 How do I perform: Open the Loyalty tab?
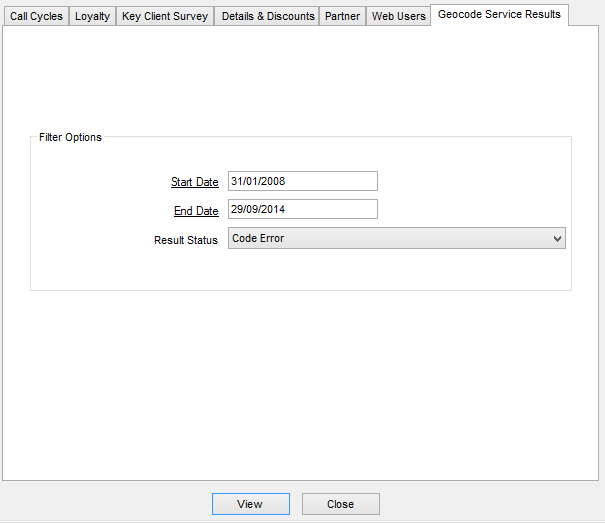pos(93,17)
